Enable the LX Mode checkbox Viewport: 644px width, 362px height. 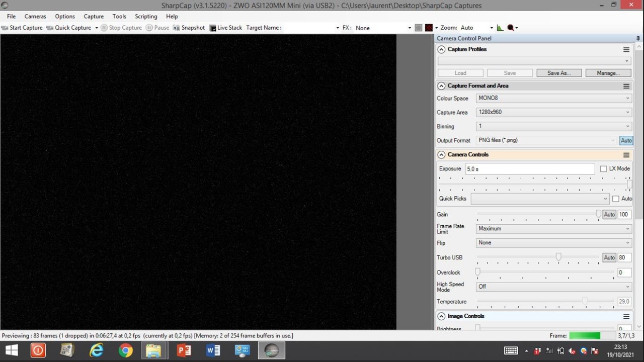tap(604, 169)
